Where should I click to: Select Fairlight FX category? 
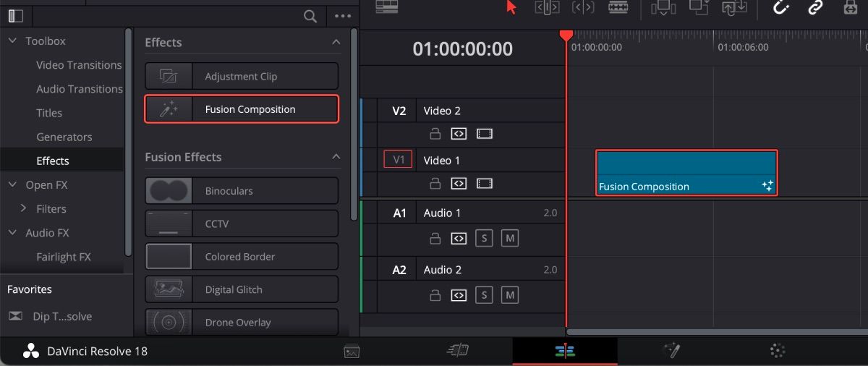tap(64, 257)
